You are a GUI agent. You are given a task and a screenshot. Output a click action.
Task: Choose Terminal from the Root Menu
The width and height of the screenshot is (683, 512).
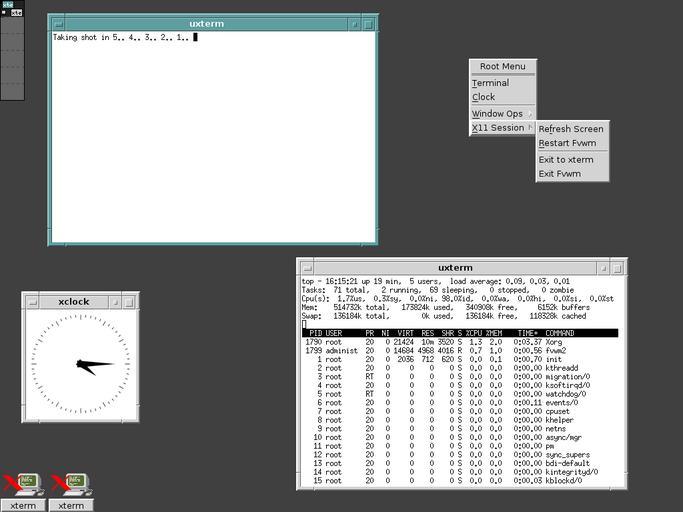point(490,83)
